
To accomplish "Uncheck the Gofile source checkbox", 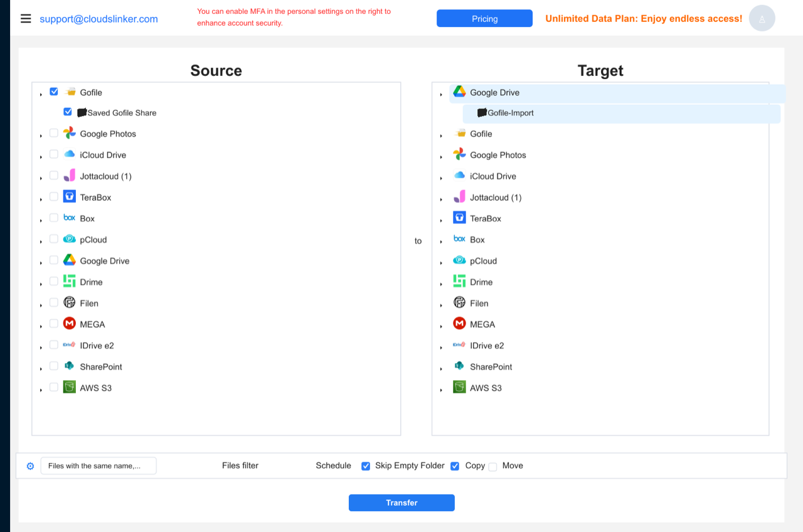I will tap(54, 92).
